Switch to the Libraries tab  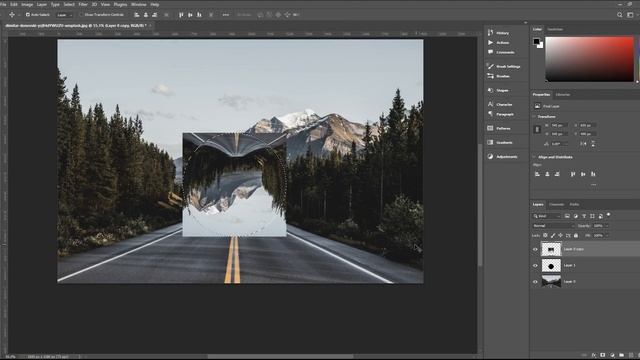[x=563, y=94]
